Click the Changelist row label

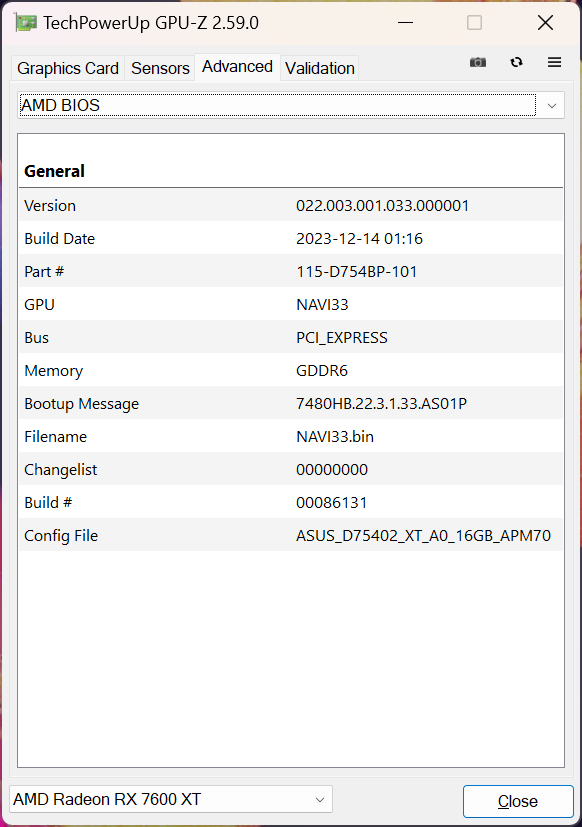tap(61, 470)
